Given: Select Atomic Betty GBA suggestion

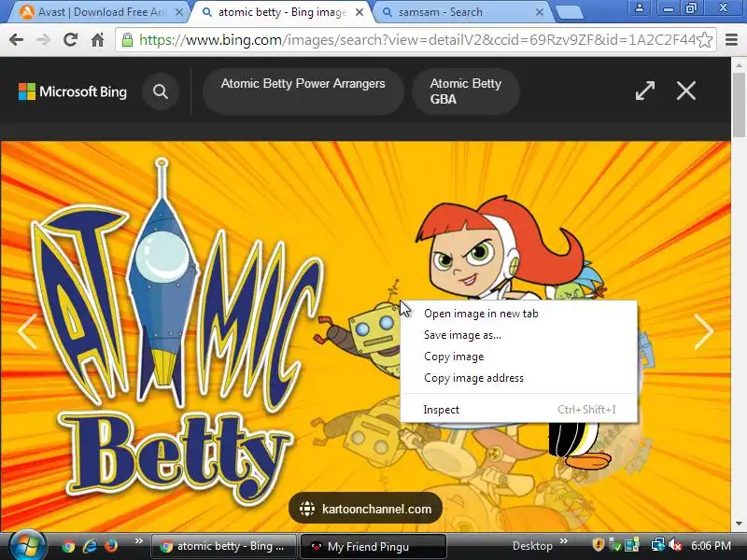Looking at the screenshot, I should tap(465, 91).
